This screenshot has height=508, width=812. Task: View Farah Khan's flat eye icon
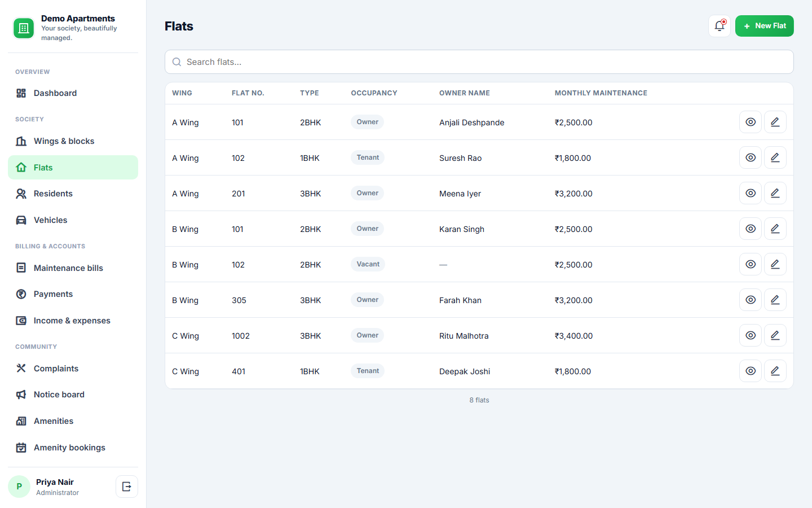point(751,300)
